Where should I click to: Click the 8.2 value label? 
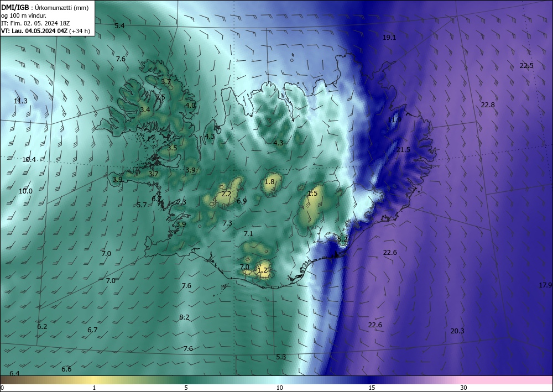(x=184, y=317)
